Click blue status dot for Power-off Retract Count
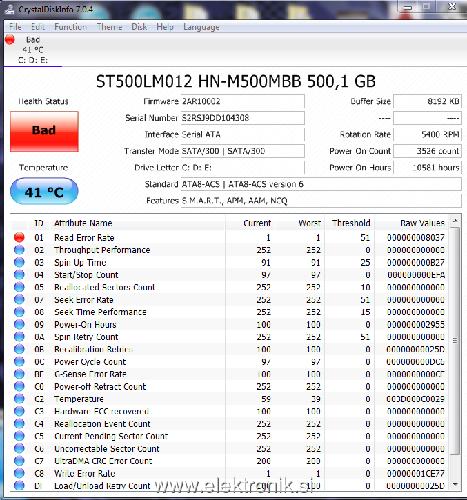 tap(19, 386)
